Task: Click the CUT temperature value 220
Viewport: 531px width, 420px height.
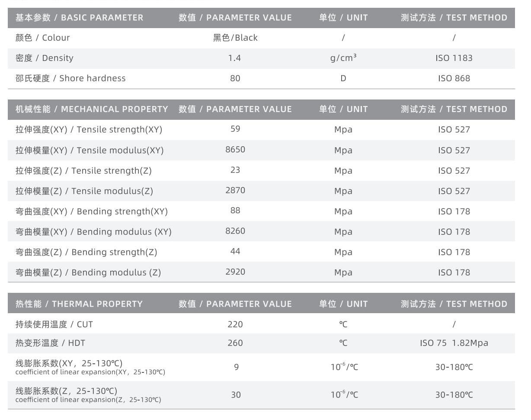Action: (x=235, y=324)
